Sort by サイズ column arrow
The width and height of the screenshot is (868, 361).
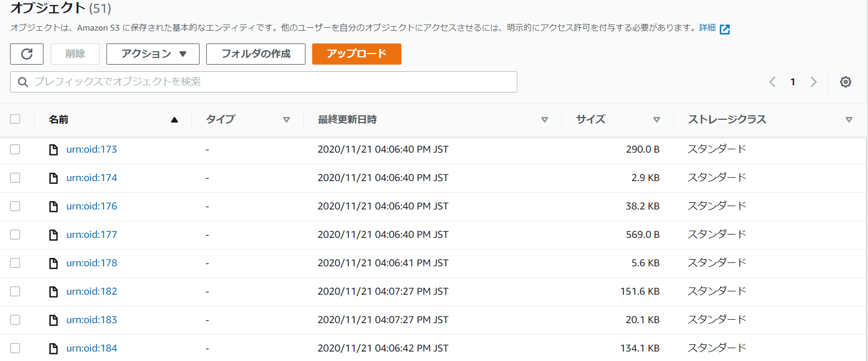[x=657, y=119]
